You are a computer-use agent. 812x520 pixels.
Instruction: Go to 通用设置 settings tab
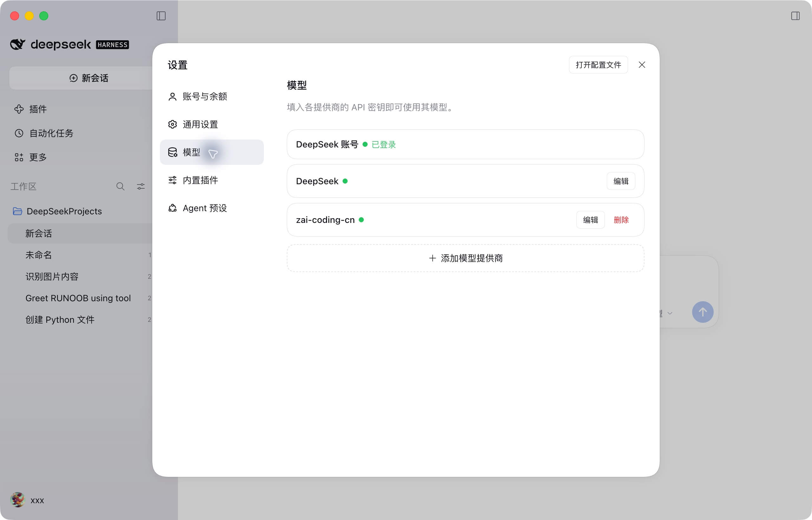click(x=212, y=124)
